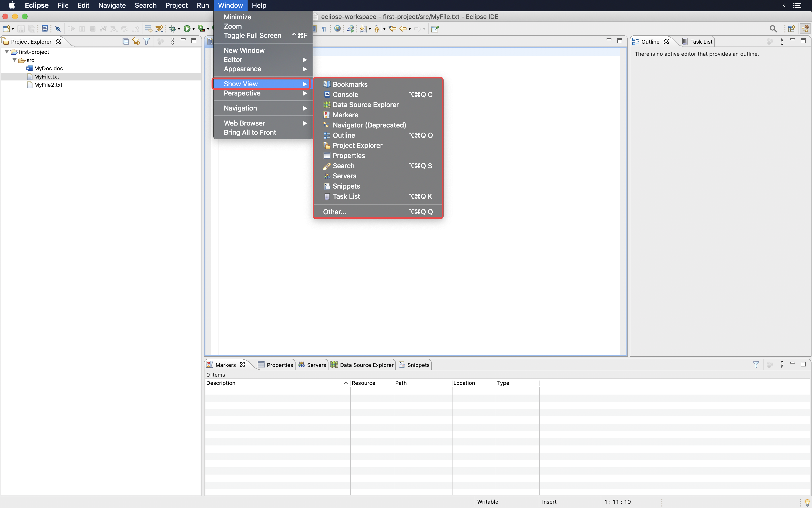Choose Navigator (Deprecated) view
812x508 pixels.
click(x=378, y=125)
